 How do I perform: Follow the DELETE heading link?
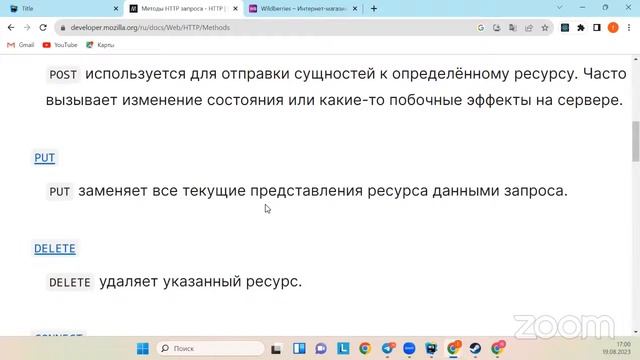point(55,249)
